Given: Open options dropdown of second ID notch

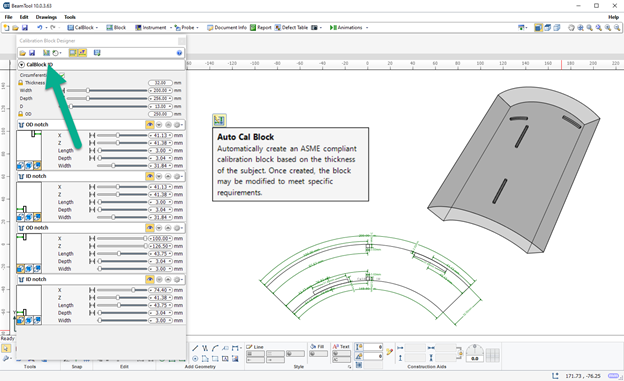Looking at the screenshot, I should [x=178, y=279].
